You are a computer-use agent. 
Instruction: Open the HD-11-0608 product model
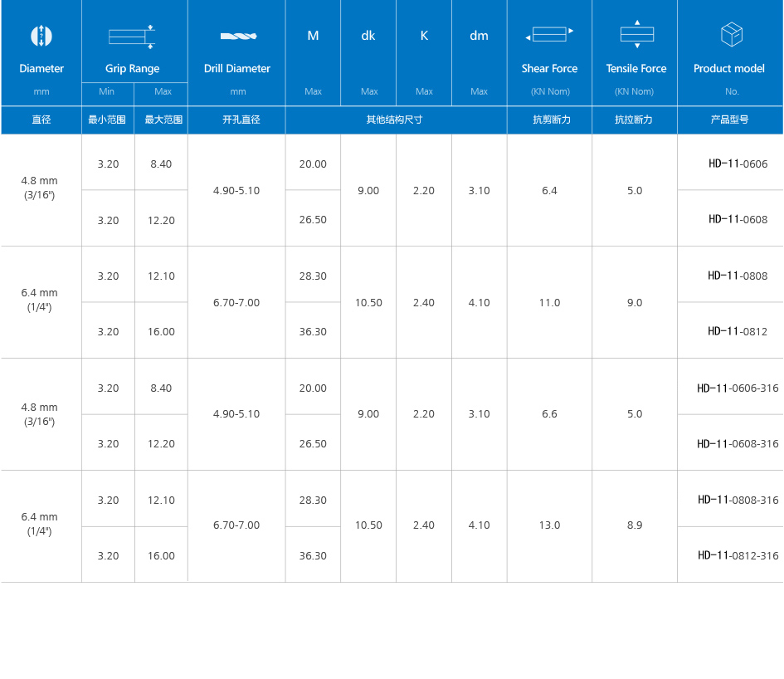(x=738, y=220)
